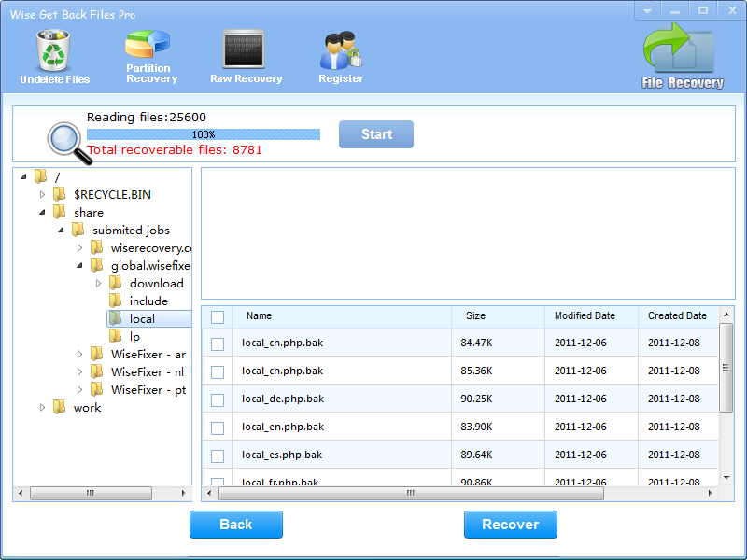Click the WiseFixer - pt folder icon
This screenshot has height=560, width=747.
[96, 389]
